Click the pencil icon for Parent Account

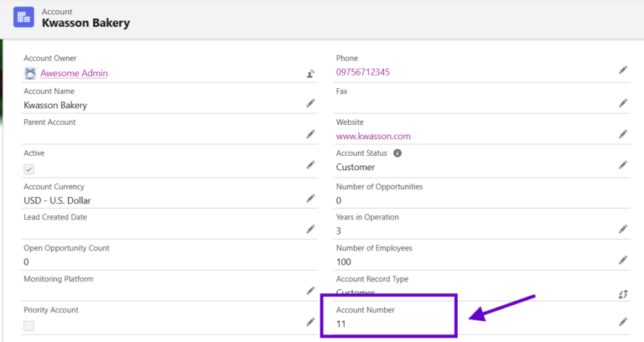[310, 134]
